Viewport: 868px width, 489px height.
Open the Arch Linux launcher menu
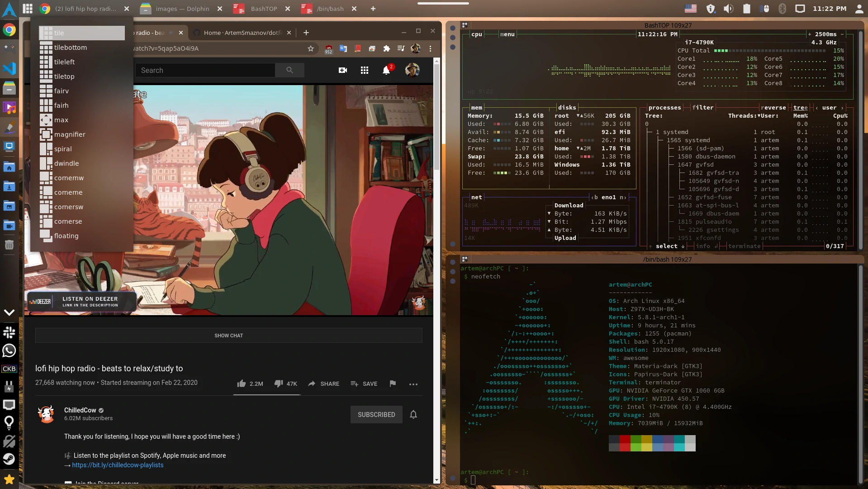tap(9, 9)
